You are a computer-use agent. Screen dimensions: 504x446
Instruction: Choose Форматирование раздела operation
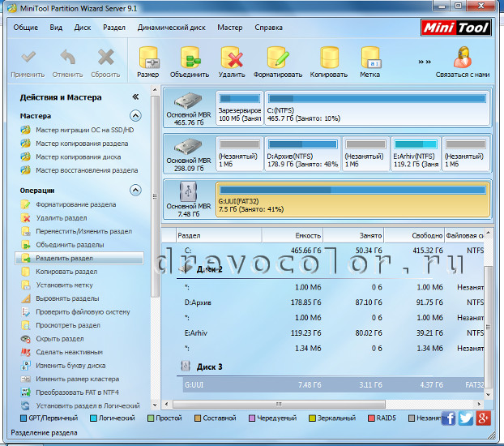click(x=68, y=204)
